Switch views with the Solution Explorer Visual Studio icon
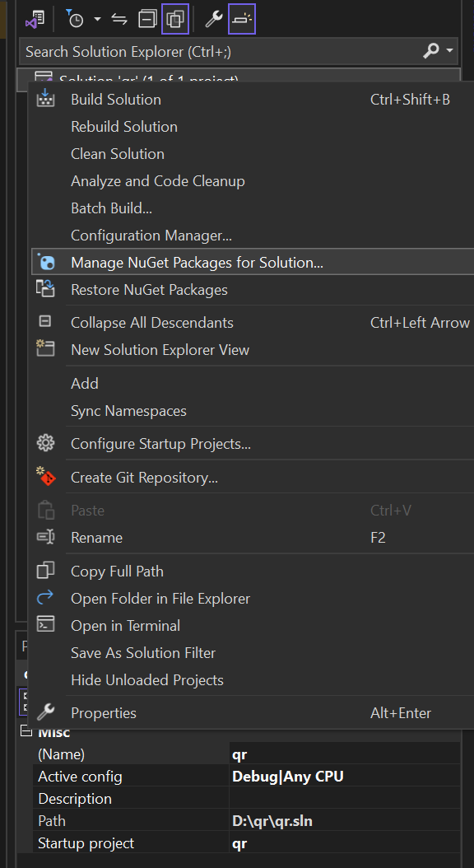The height and width of the screenshot is (868, 474). [35, 19]
